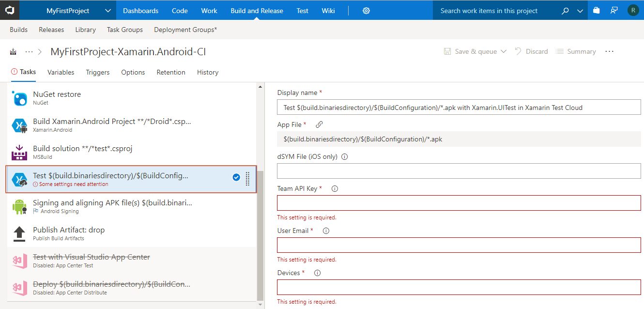Click the Save & queue button

[471, 51]
